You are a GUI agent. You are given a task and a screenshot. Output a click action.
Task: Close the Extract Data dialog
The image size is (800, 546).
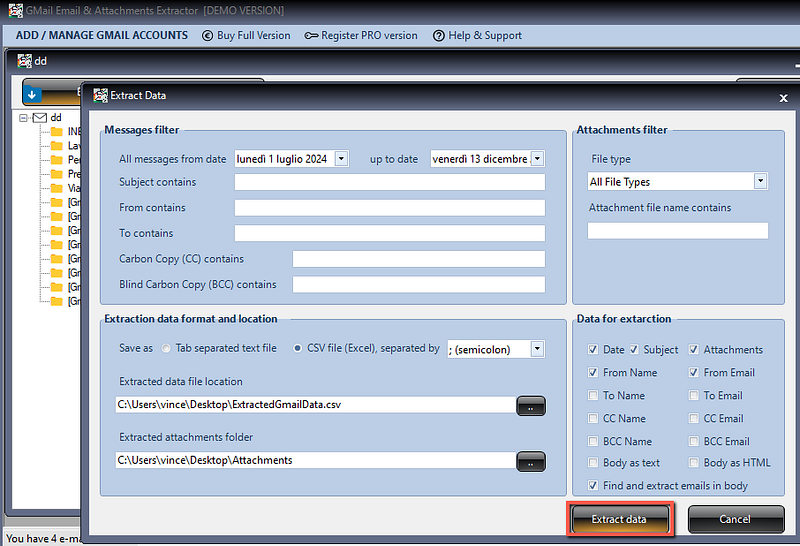click(x=784, y=98)
